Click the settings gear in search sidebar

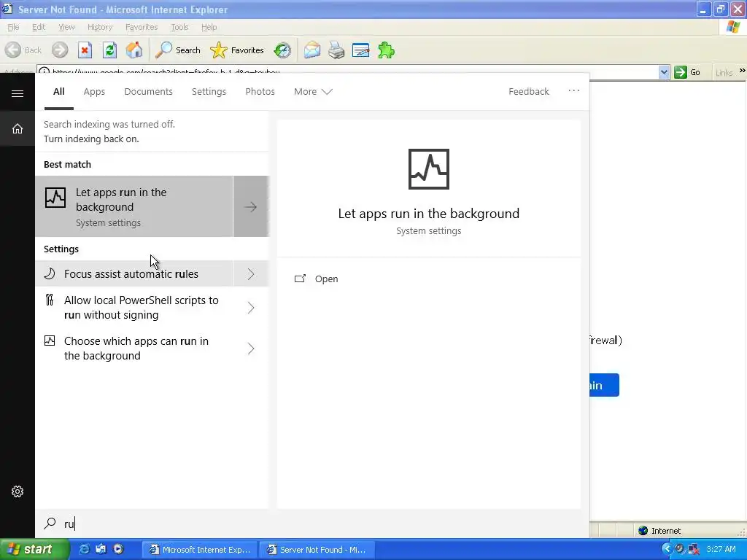[x=18, y=491]
